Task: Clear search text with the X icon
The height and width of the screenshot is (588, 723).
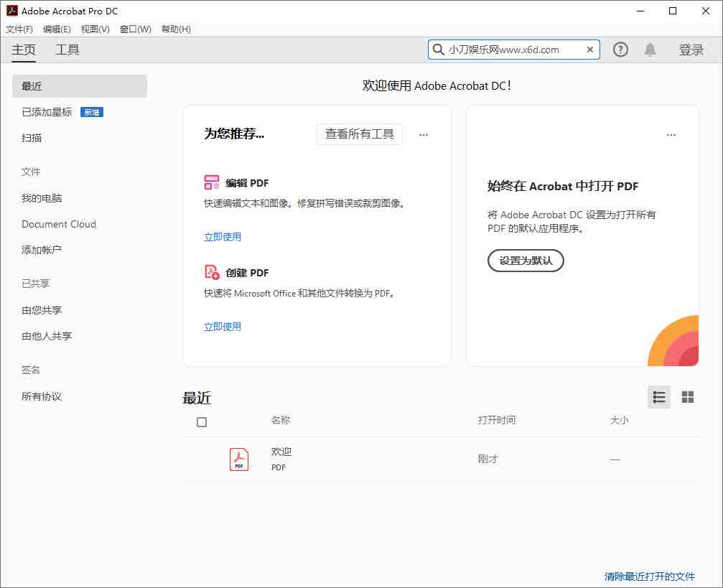Action: (589, 50)
